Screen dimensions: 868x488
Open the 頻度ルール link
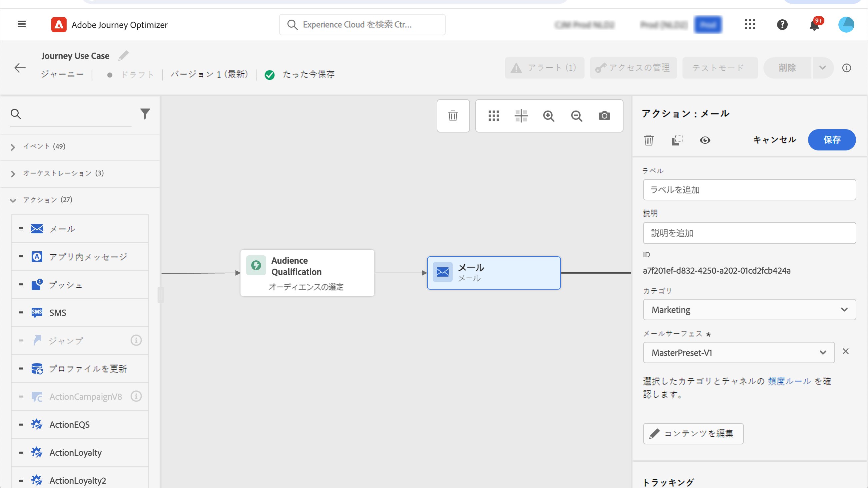tap(789, 381)
